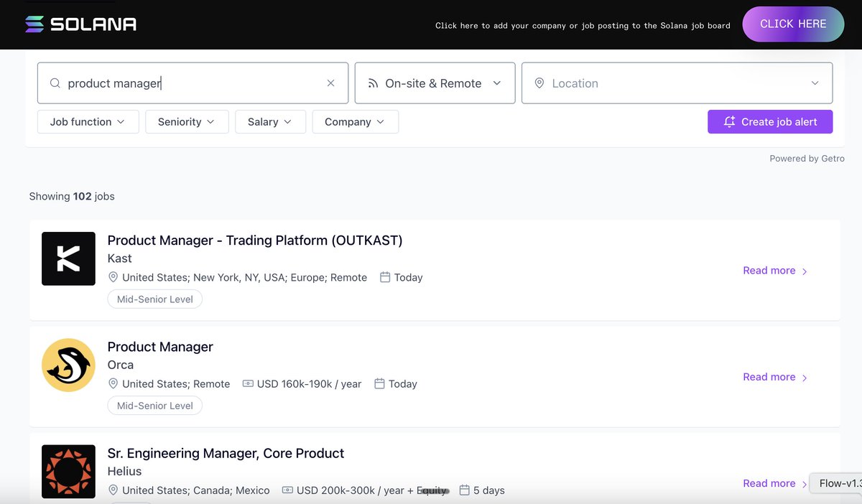Click the CLICK HERE button
Image resolution: width=862 pixels, height=504 pixels.
click(x=793, y=24)
